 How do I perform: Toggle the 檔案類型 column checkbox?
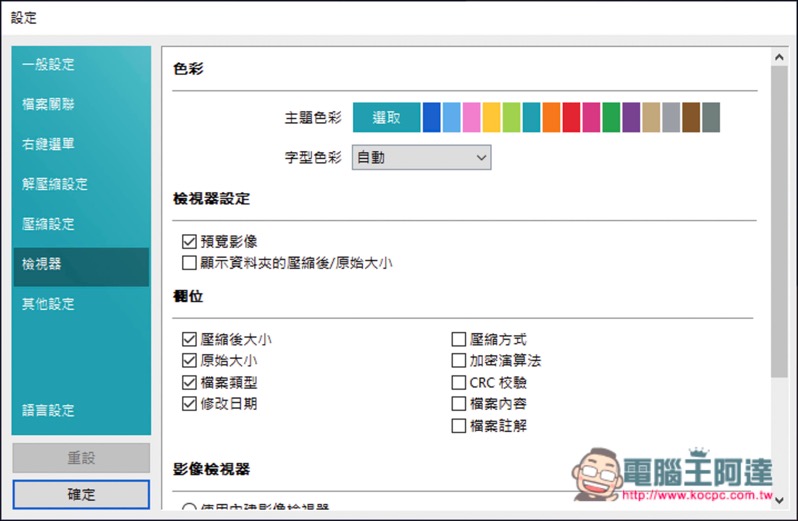click(x=189, y=382)
